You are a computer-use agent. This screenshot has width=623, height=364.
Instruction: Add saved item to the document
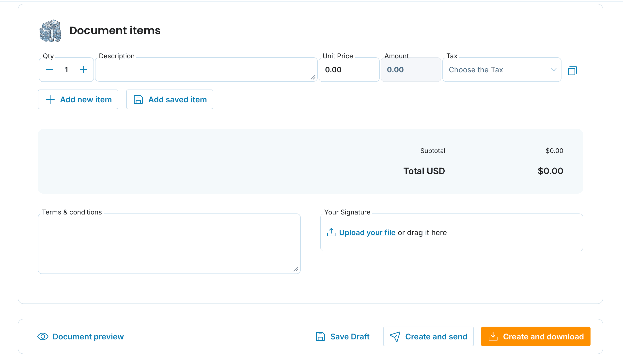pyautogui.click(x=170, y=99)
